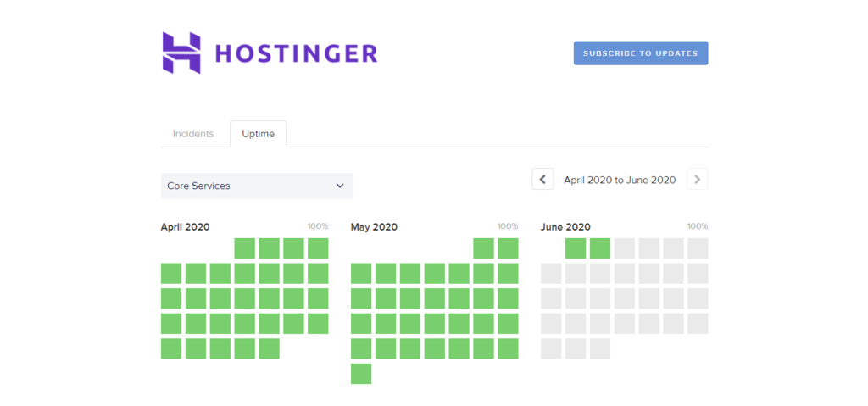Click the May 2020 uptime 100% label

tap(508, 226)
